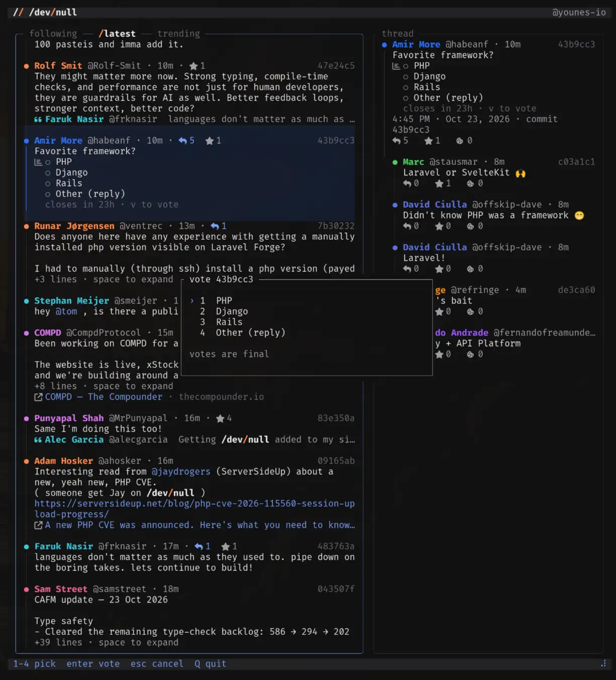Star Faruk Nasir's 17m post

click(x=225, y=546)
